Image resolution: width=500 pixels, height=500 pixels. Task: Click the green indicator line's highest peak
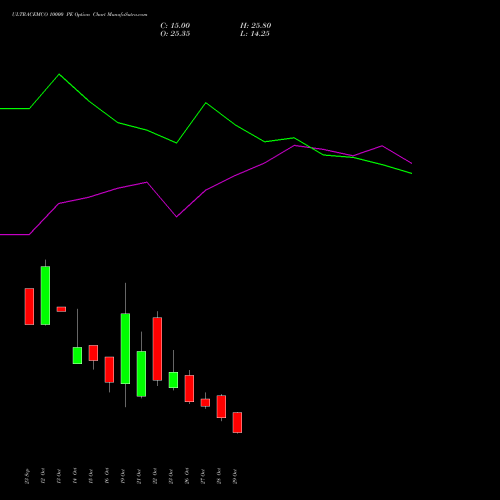click(59, 74)
